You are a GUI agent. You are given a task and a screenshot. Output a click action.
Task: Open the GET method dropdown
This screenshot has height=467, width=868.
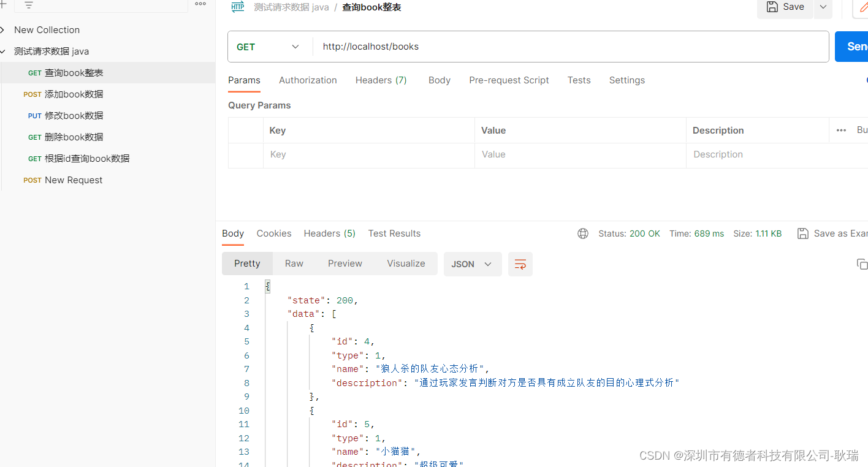click(270, 47)
